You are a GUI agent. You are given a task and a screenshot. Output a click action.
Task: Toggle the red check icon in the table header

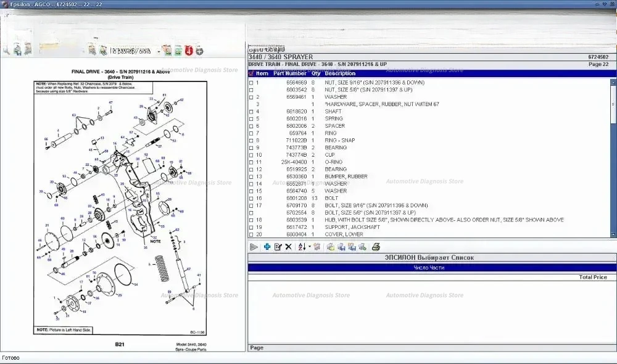tap(251, 73)
